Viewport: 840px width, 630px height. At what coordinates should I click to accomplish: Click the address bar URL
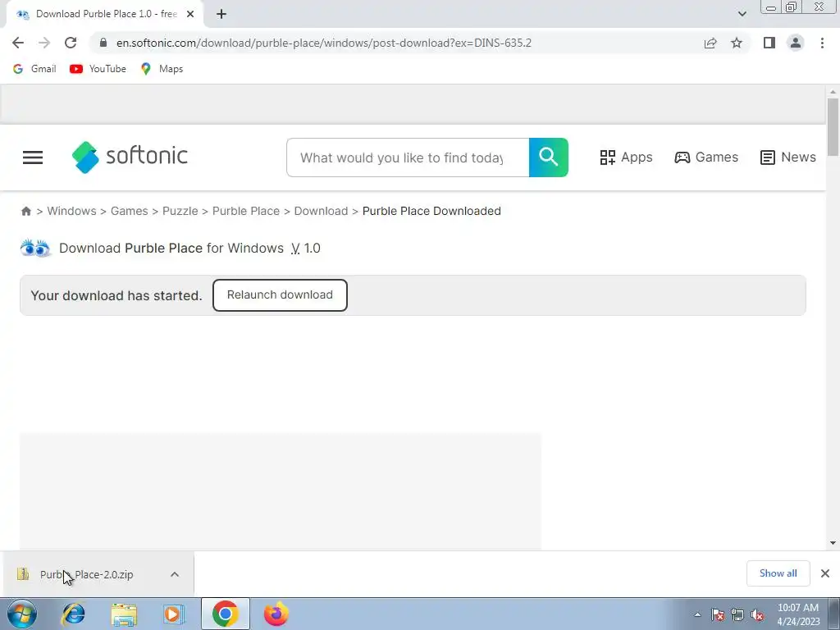click(323, 43)
